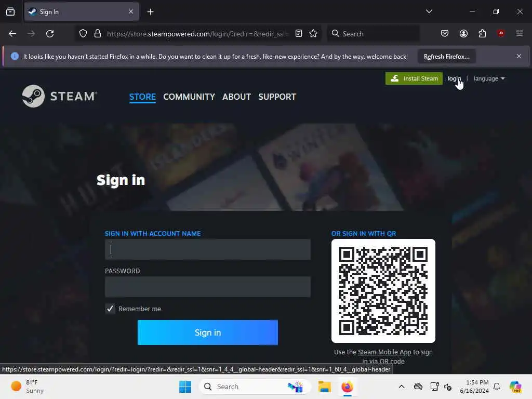Click the forward navigation arrow

click(31, 34)
